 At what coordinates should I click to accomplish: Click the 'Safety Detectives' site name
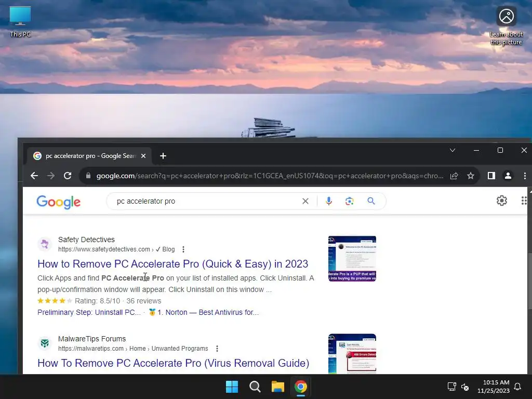87,240
